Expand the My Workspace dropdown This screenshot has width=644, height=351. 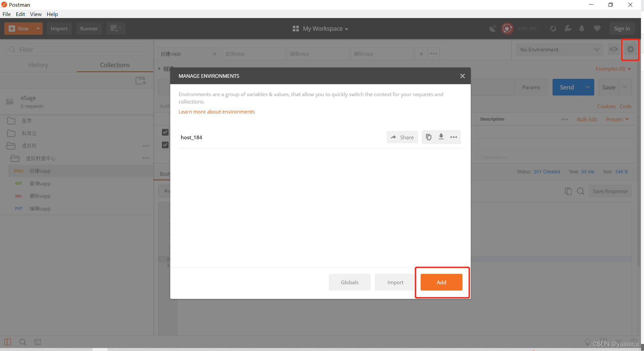tap(320, 29)
